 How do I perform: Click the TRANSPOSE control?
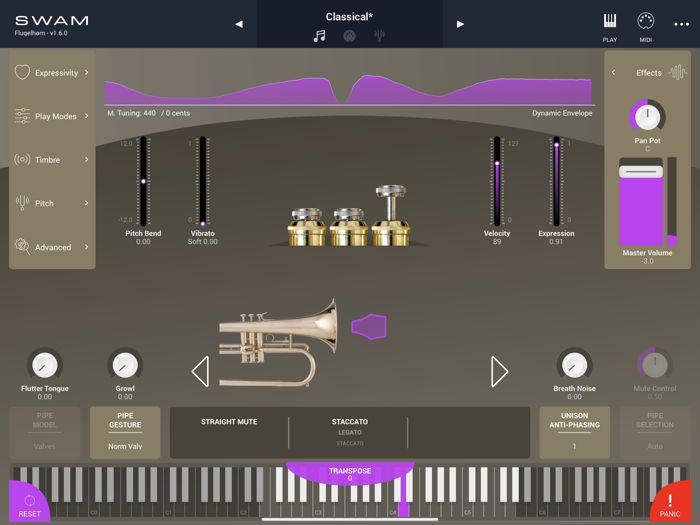[350, 474]
